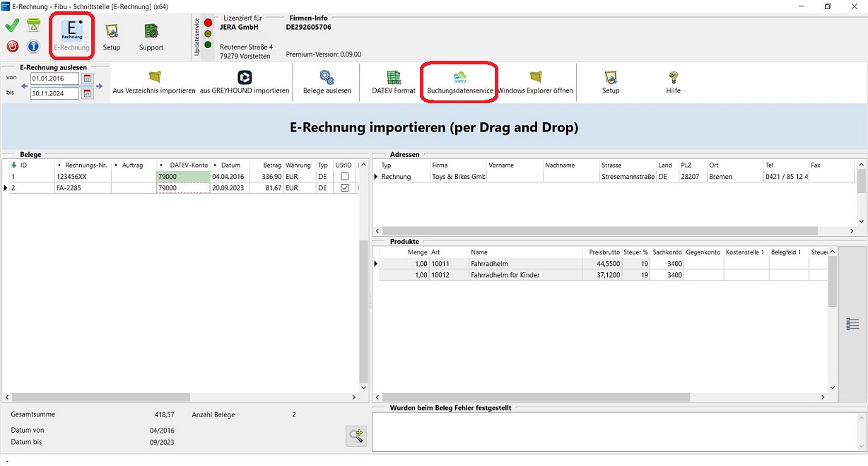Click the recycle bin icon

(x=33, y=26)
